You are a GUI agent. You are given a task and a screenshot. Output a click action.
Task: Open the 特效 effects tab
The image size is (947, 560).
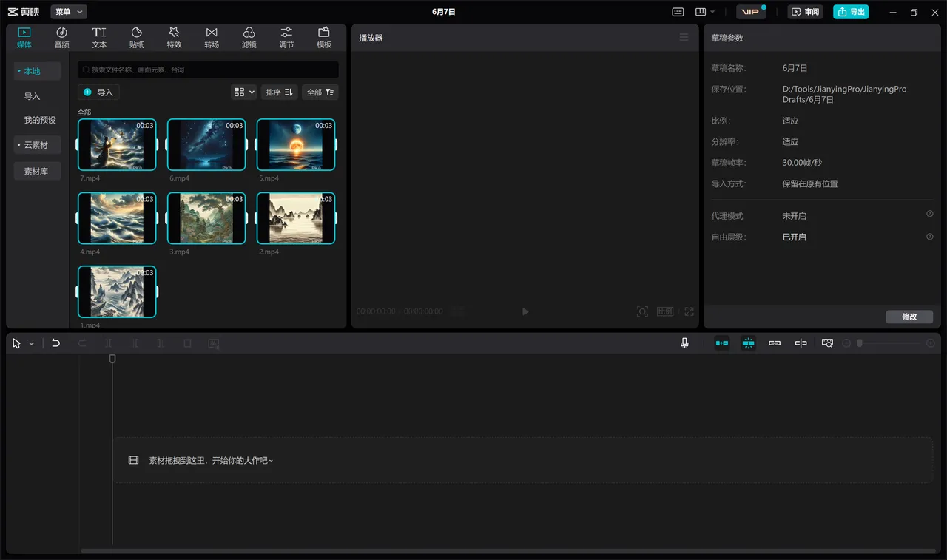point(174,38)
